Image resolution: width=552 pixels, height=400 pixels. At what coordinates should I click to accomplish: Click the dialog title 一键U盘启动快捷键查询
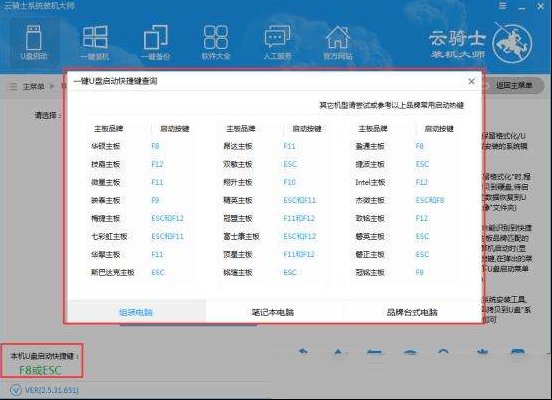point(115,81)
